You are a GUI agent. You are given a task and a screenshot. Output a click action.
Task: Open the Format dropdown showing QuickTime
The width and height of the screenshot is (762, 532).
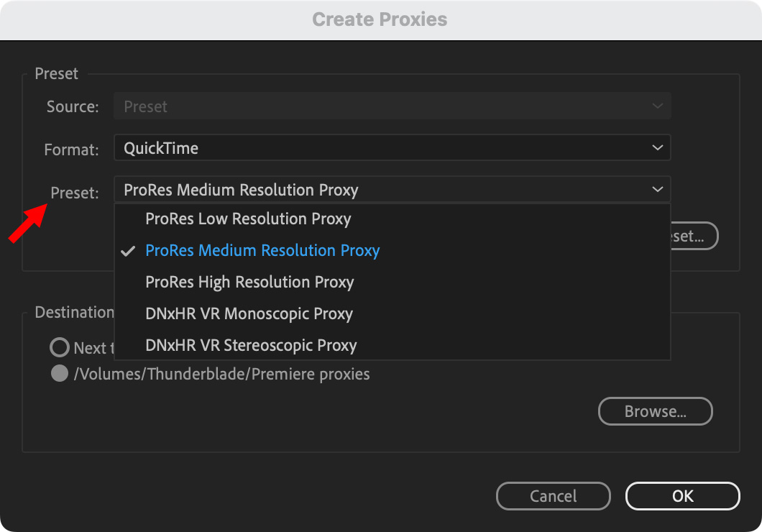[392, 148]
